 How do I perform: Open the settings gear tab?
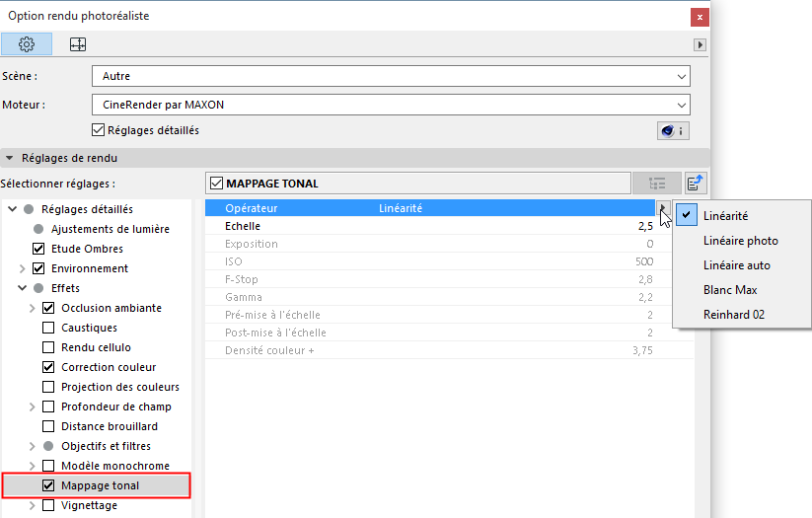coord(27,44)
